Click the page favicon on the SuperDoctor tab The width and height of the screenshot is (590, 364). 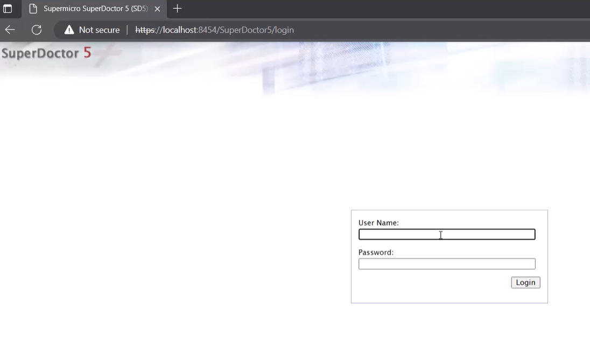[33, 9]
